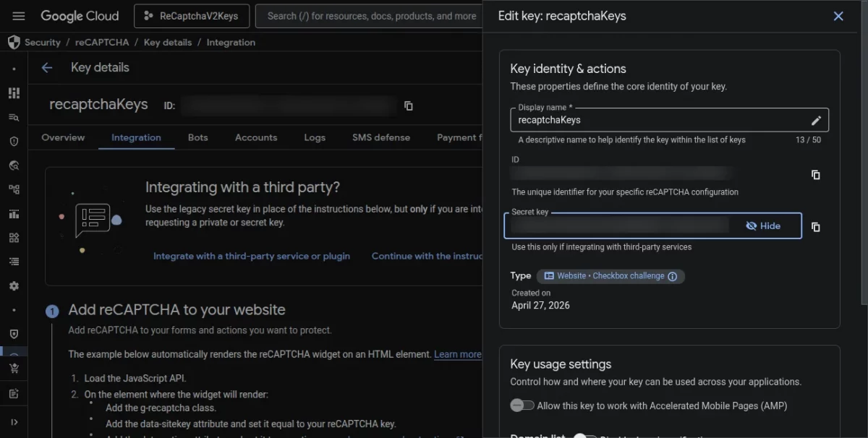The width and height of the screenshot is (868, 438).
Task: Go to Security breadcrumb link
Action: click(43, 42)
